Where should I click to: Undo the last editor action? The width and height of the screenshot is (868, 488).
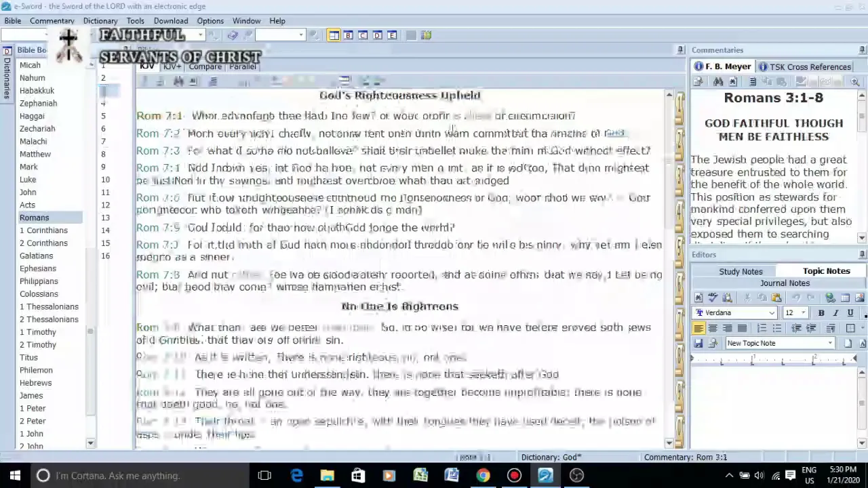(x=797, y=298)
